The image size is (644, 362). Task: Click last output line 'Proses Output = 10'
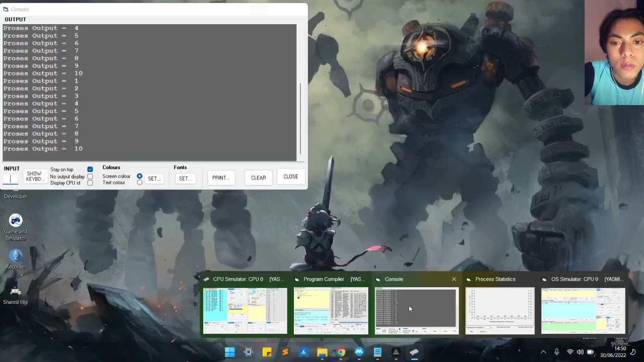[x=43, y=149]
